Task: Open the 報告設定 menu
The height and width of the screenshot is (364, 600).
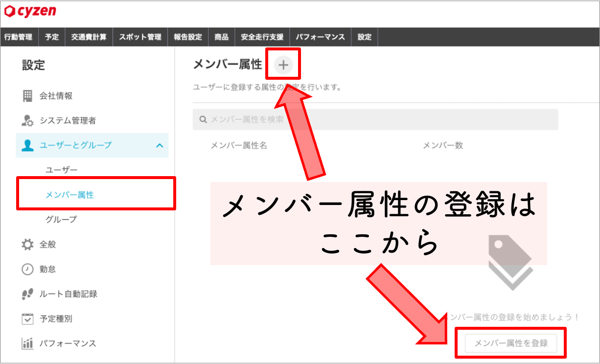Action: (188, 37)
